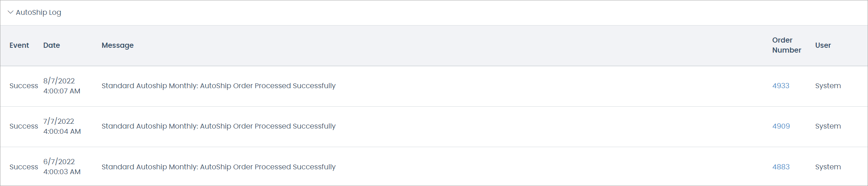The width and height of the screenshot is (868, 186).
Task: Click the Order Number column header
Action: 786,45
